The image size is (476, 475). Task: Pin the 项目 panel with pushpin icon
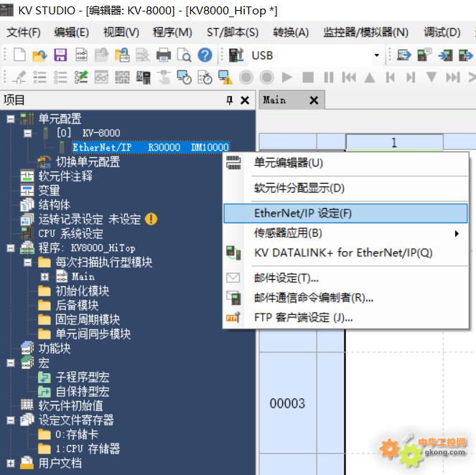[230, 100]
